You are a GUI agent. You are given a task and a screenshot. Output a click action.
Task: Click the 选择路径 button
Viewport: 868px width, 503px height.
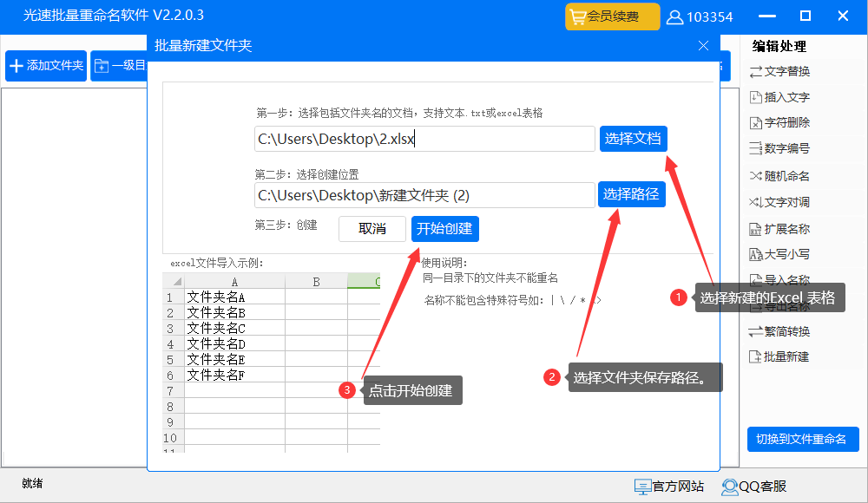click(x=632, y=194)
